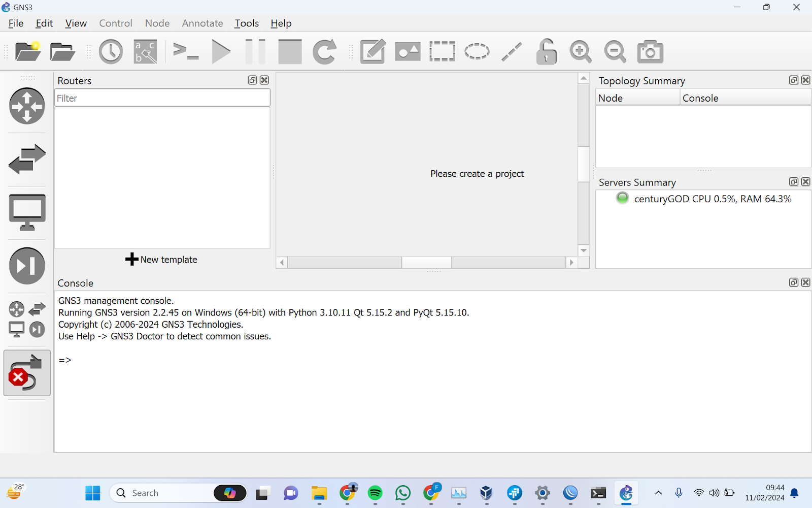Browse routers in the device sidebar

(27, 106)
